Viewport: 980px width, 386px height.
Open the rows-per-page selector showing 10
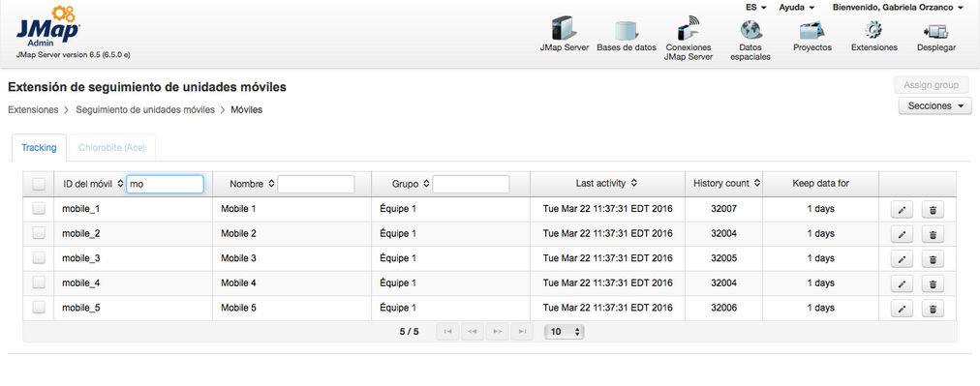[564, 332]
